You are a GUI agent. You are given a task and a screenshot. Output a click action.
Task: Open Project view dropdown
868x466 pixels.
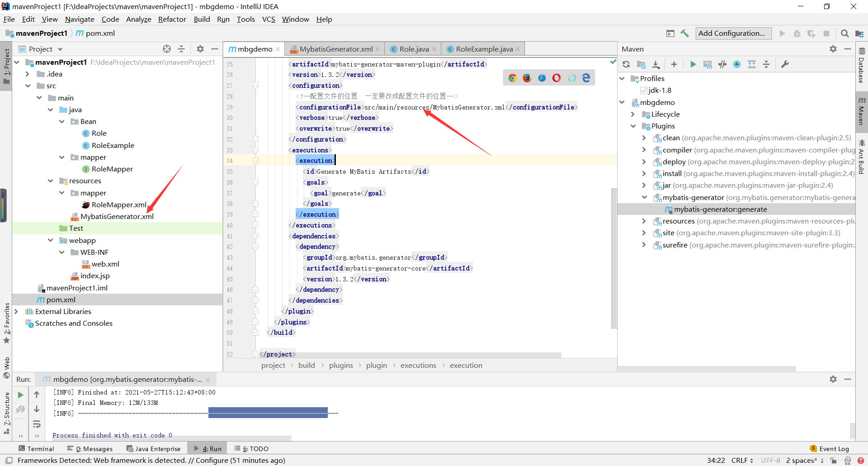(x=60, y=49)
